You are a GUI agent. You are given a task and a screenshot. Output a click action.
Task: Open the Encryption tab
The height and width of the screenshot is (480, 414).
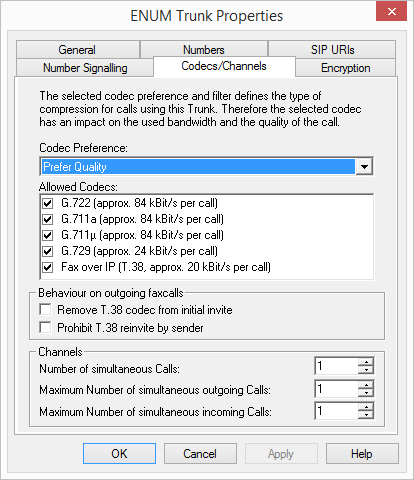click(346, 68)
